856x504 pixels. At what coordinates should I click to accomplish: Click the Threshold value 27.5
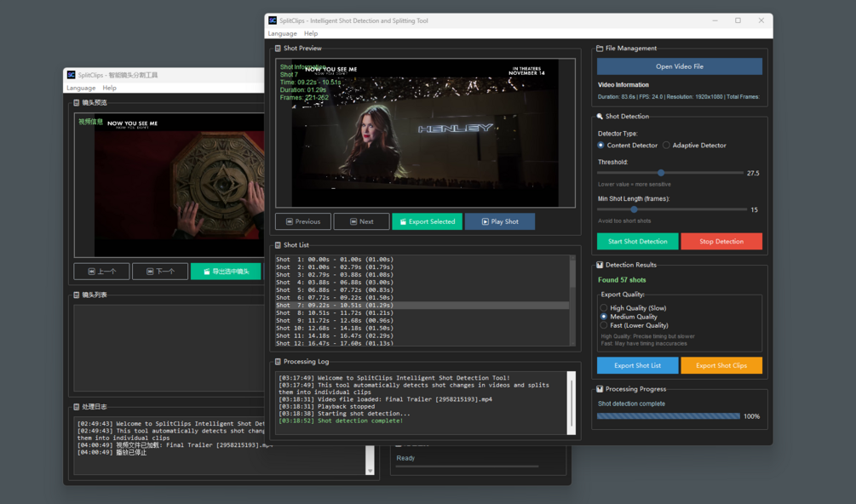[x=753, y=173]
